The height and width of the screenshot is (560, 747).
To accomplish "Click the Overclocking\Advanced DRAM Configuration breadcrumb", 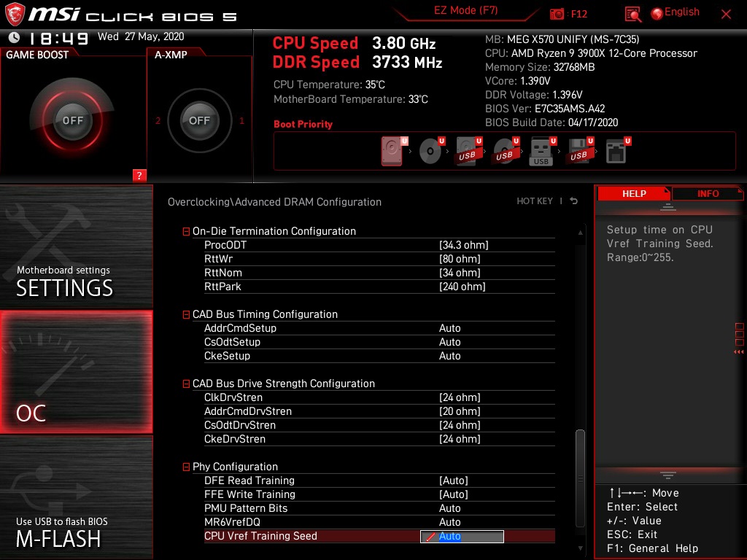I will [x=274, y=202].
